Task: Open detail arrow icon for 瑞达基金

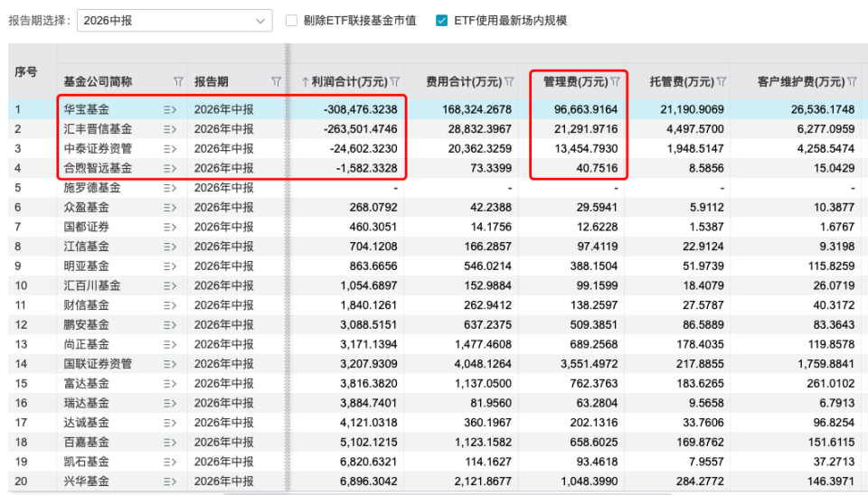Action: click(x=170, y=403)
